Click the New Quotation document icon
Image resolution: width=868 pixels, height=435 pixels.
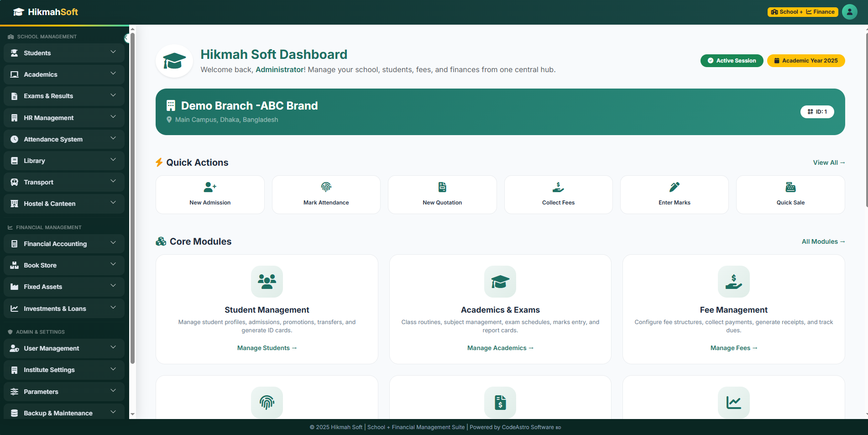click(442, 187)
